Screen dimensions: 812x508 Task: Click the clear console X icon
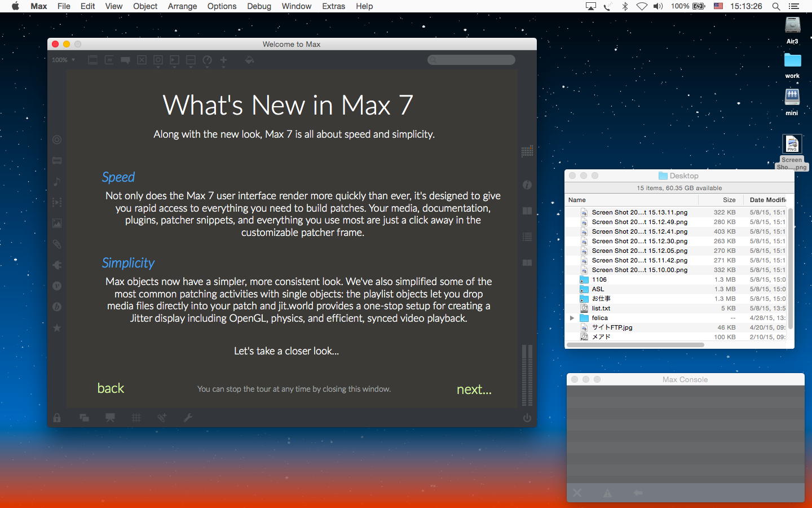[577, 493]
